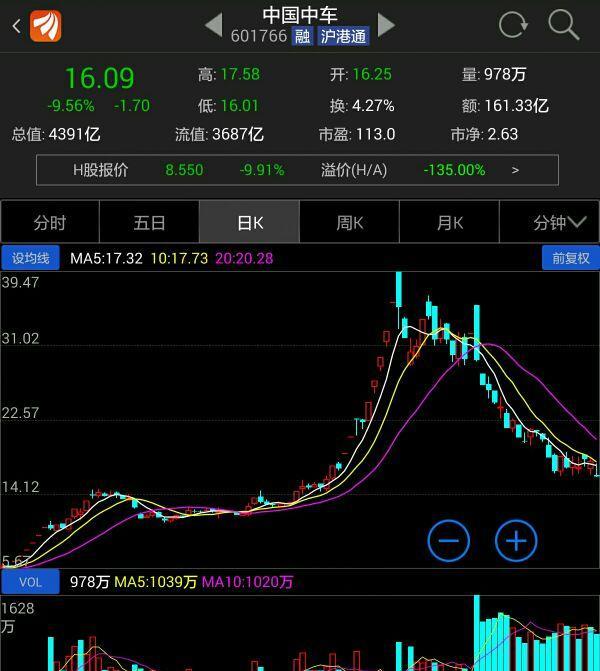Tap the 22.57 price axis label
This screenshot has width=600, height=671.
(x=21, y=413)
